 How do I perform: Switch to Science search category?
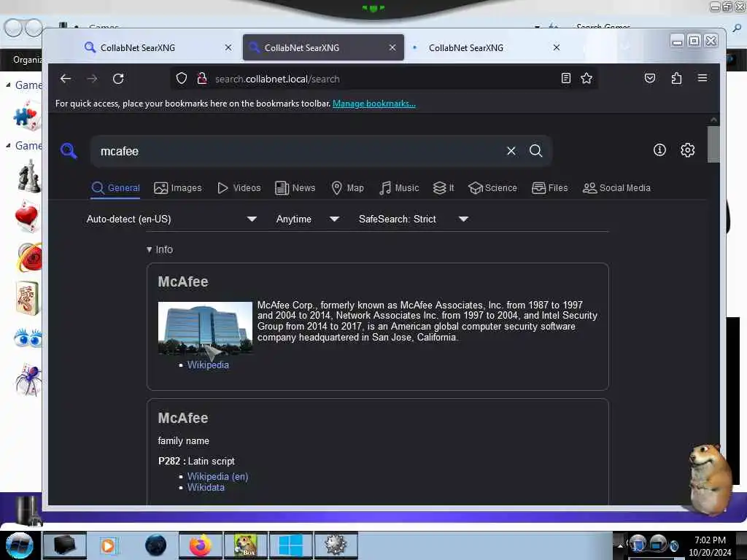(492, 188)
